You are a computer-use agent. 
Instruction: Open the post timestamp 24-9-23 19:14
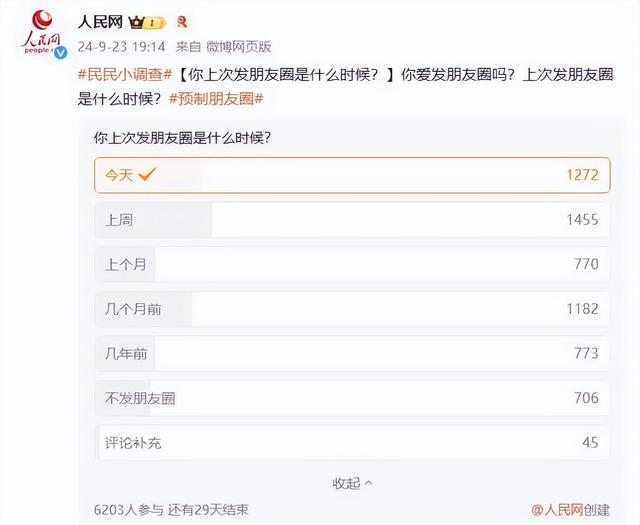[x=121, y=46]
